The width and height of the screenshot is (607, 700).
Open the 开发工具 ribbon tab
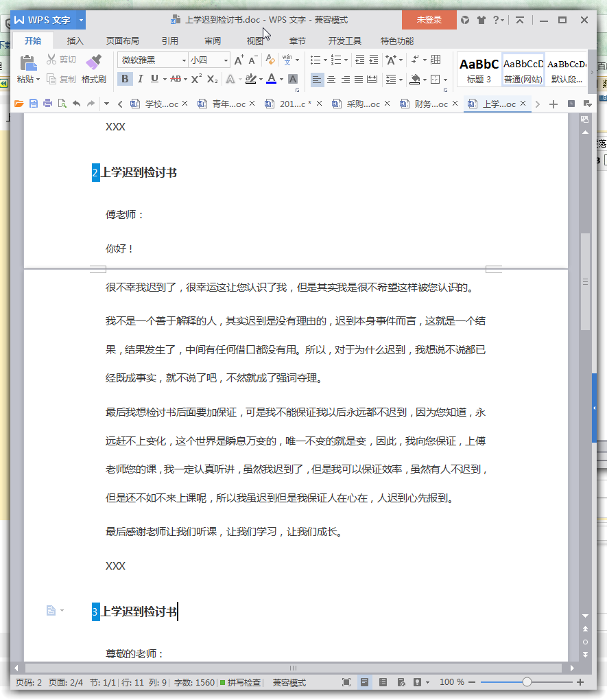[344, 41]
